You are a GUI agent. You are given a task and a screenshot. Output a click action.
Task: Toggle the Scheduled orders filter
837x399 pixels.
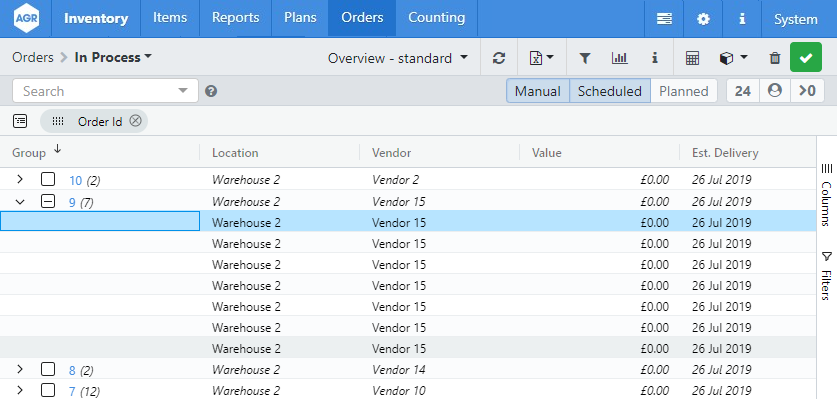pos(610,91)
